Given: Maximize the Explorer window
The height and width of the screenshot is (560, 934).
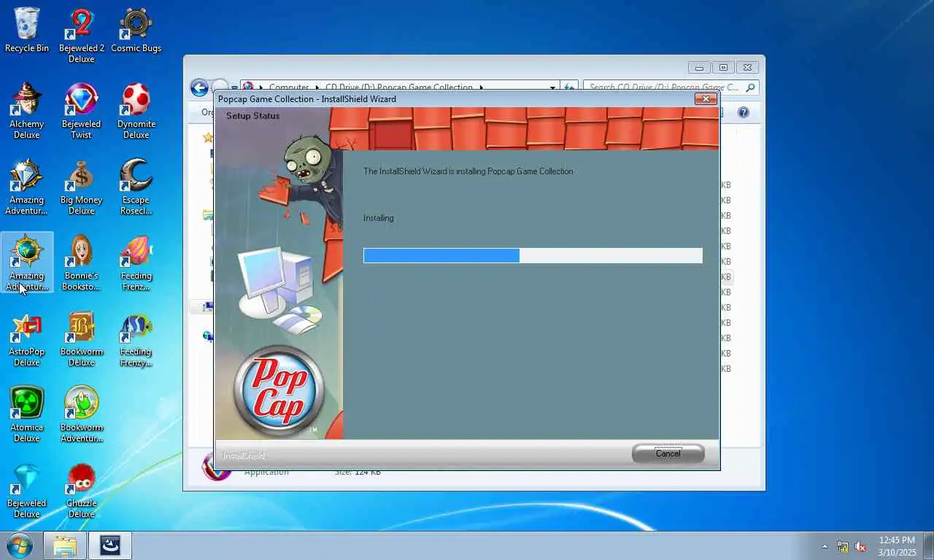Looking at the screenshot, I should tap(723, 68).
